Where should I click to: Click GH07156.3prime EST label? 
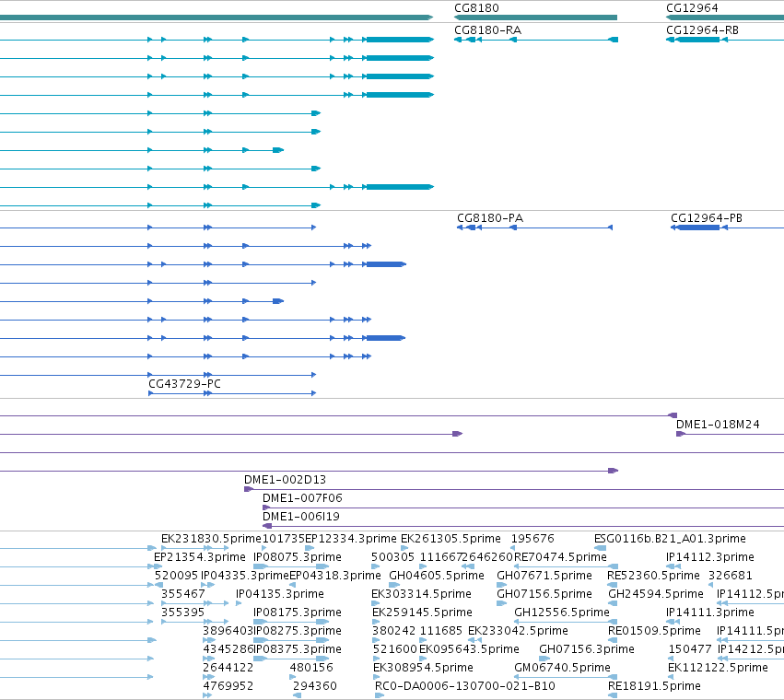[587, 649]
